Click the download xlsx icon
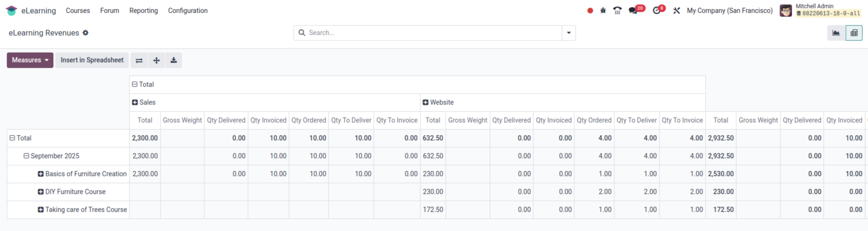 [x=174, y=60]
